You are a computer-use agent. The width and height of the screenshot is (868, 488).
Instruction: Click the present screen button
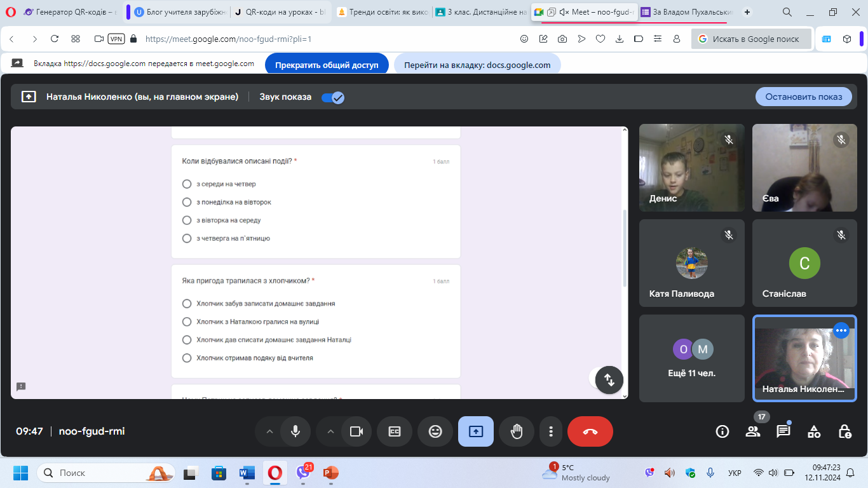(x=476, y=431)
